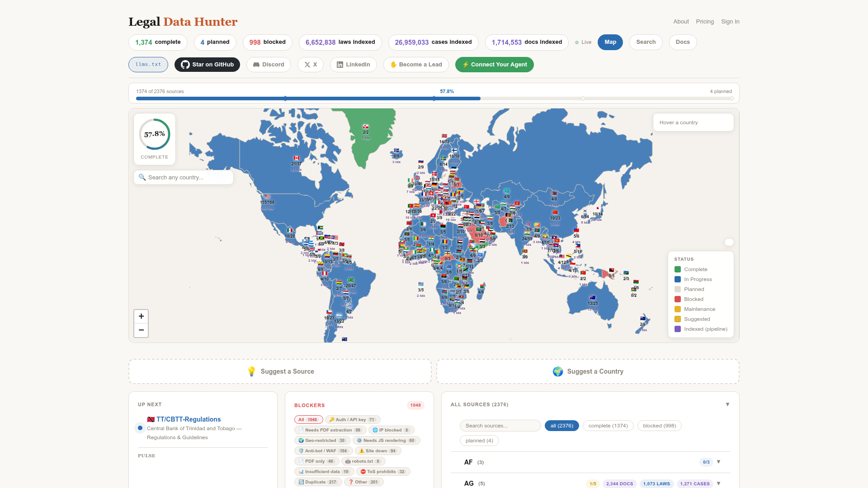Expand the AG sources row
This screenshot has width=868, height=488.
tap(590, 483)
